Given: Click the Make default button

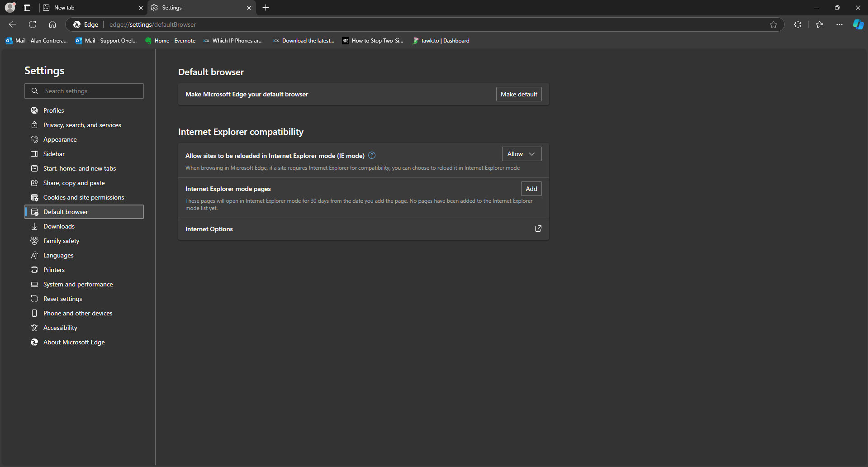Looking at the screenshot, I should pyautogui.click(x=519, y=94).
